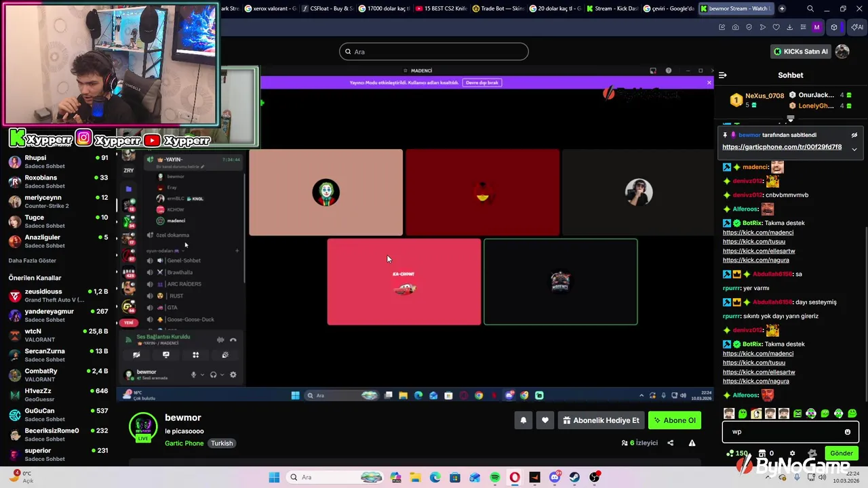
Task: Dismiss the purple streamer mode banner
Action: pos(709,83)
